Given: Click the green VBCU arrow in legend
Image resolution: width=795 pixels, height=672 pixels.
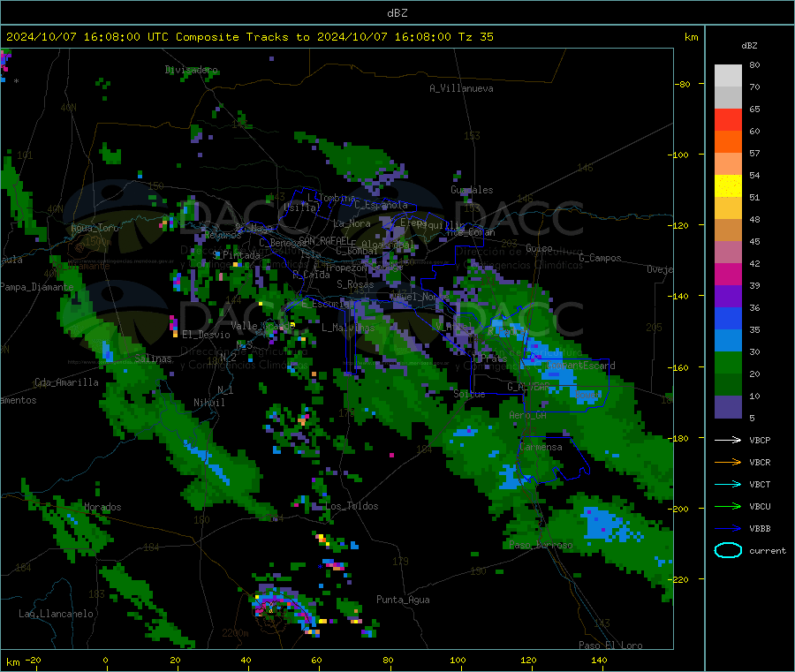Looking at the screenshot, I should coord(728,506).
